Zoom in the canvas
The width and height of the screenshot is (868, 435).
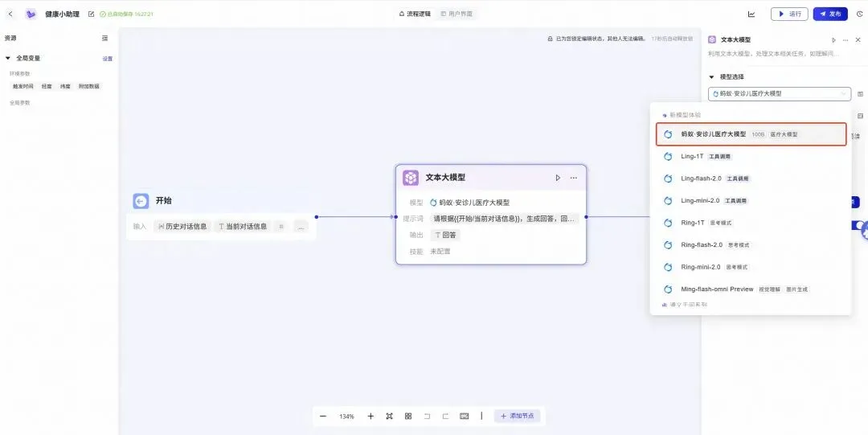click(371, 417)
